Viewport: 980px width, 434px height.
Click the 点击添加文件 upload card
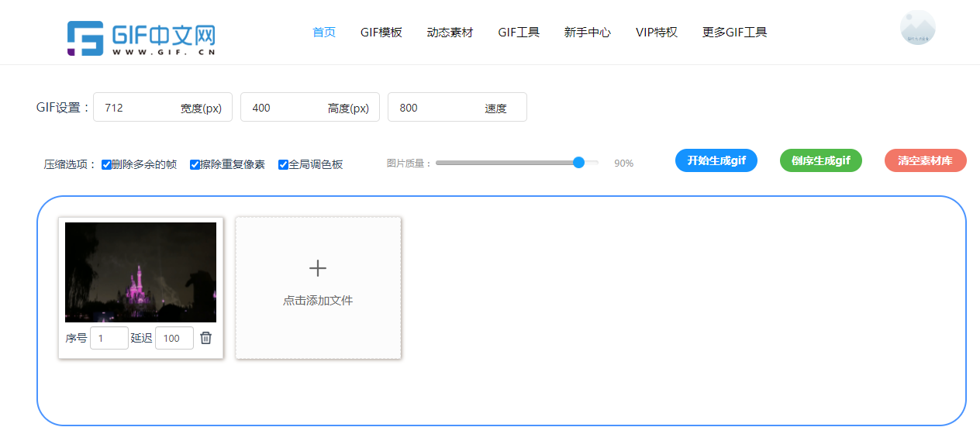pos(318,288)
